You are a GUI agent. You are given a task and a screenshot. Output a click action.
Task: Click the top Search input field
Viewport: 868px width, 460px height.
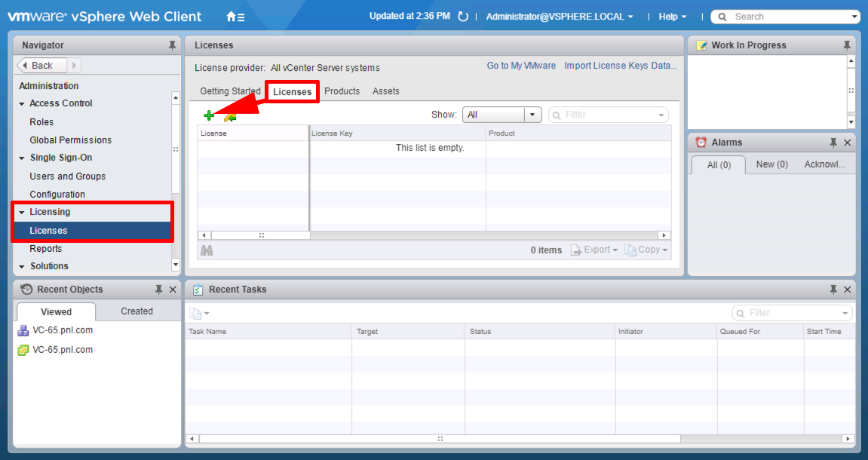pos(785,17)
